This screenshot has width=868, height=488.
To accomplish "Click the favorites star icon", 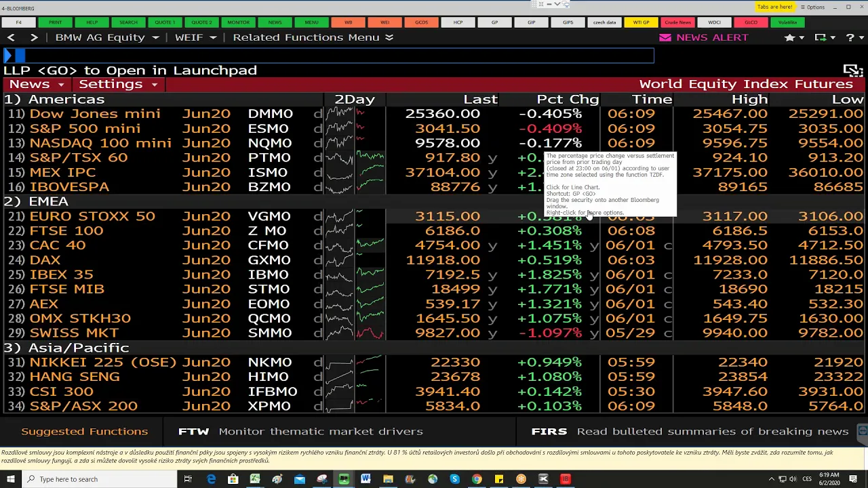I will click(789, 37).
